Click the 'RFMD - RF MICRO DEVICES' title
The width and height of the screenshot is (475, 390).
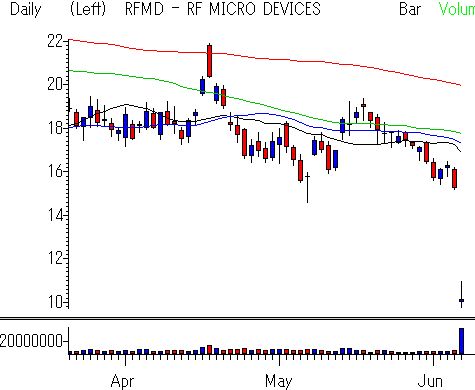point(223,9)
